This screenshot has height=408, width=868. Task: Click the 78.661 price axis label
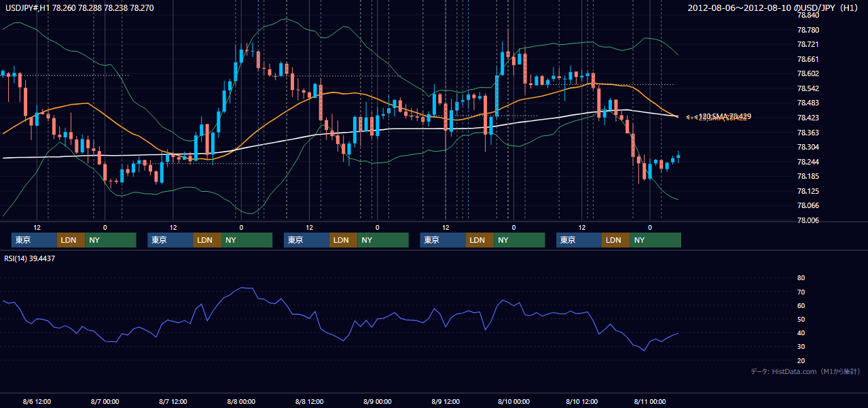coord(808,59)
